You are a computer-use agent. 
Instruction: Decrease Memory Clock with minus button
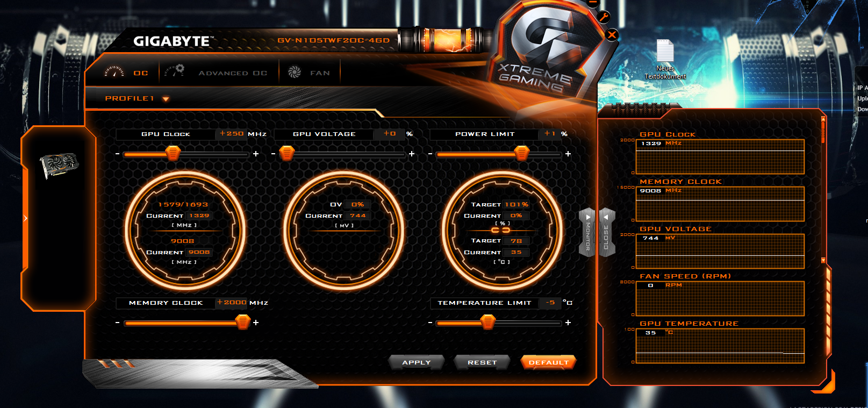click(x=117, y=323)
